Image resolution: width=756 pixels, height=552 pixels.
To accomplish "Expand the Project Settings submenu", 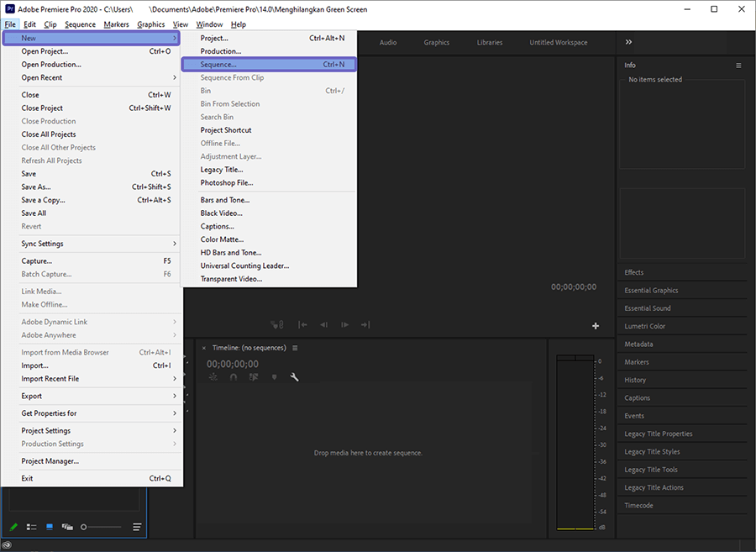I will pos(92,431).
